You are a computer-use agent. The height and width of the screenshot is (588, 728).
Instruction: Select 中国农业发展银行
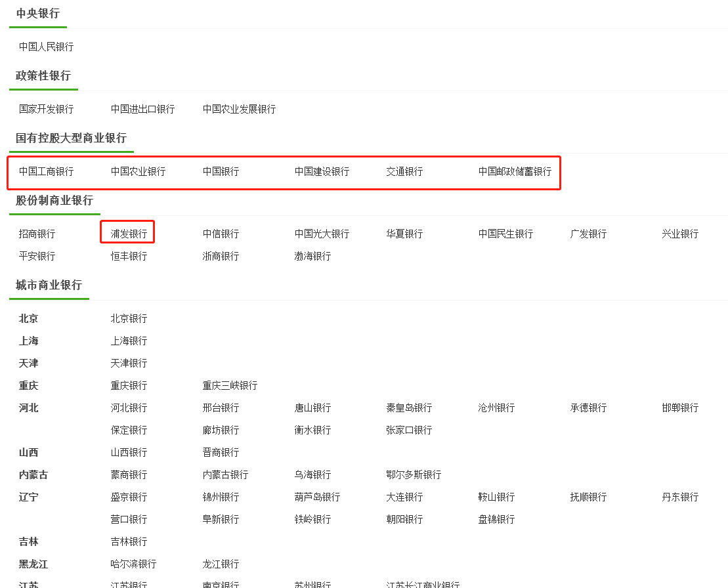tap(239, 109)
